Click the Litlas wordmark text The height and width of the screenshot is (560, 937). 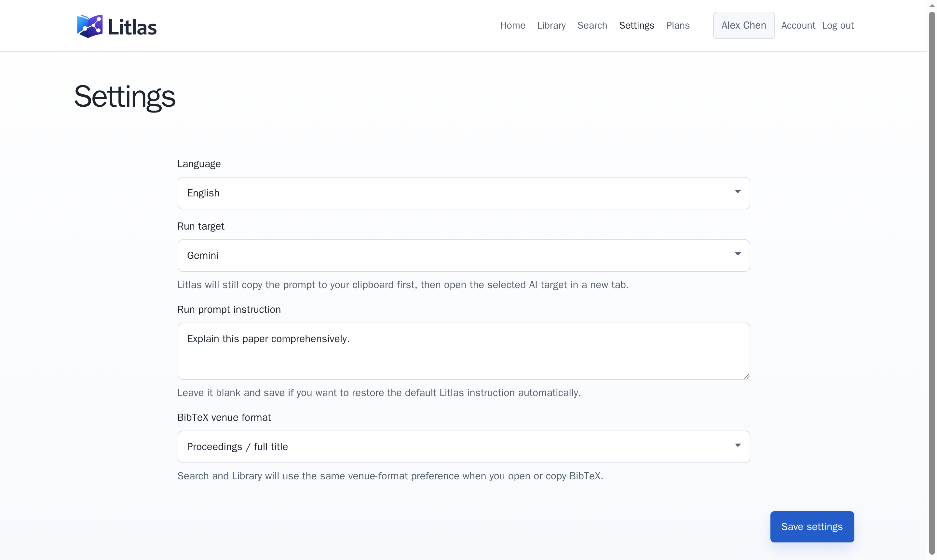[x=132, y=27]
